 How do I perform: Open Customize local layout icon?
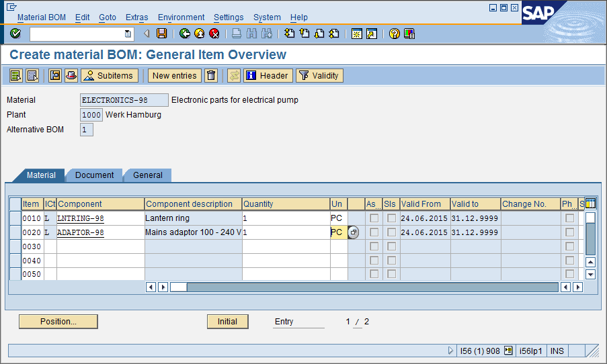pos(409,34)
